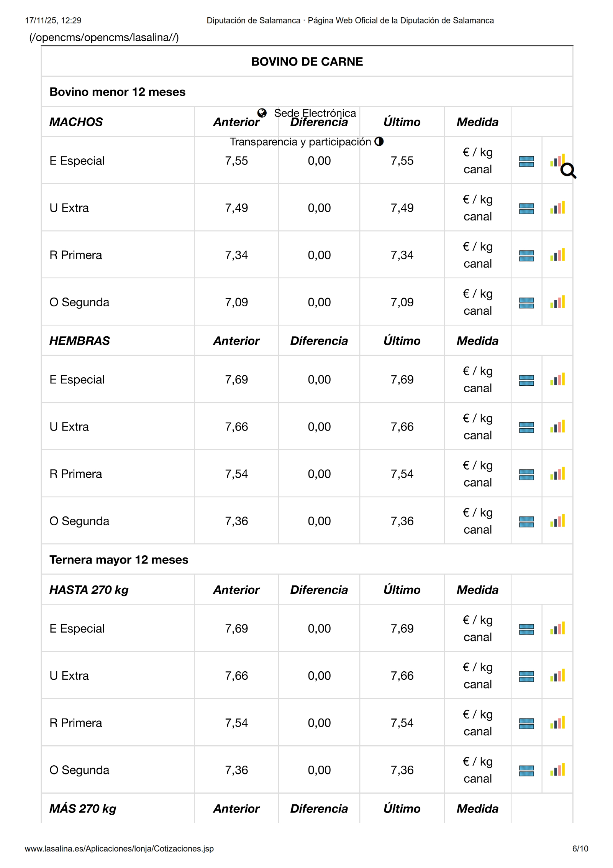
Task: Open table icon for Hembras E Especial
Action: pyautogui.click(x=526, y=380)
